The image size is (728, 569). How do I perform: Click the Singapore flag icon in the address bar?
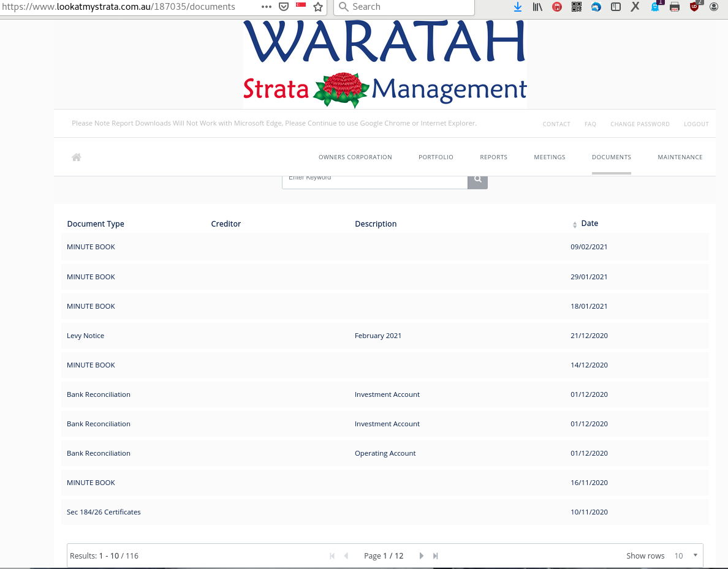(301, 5)
